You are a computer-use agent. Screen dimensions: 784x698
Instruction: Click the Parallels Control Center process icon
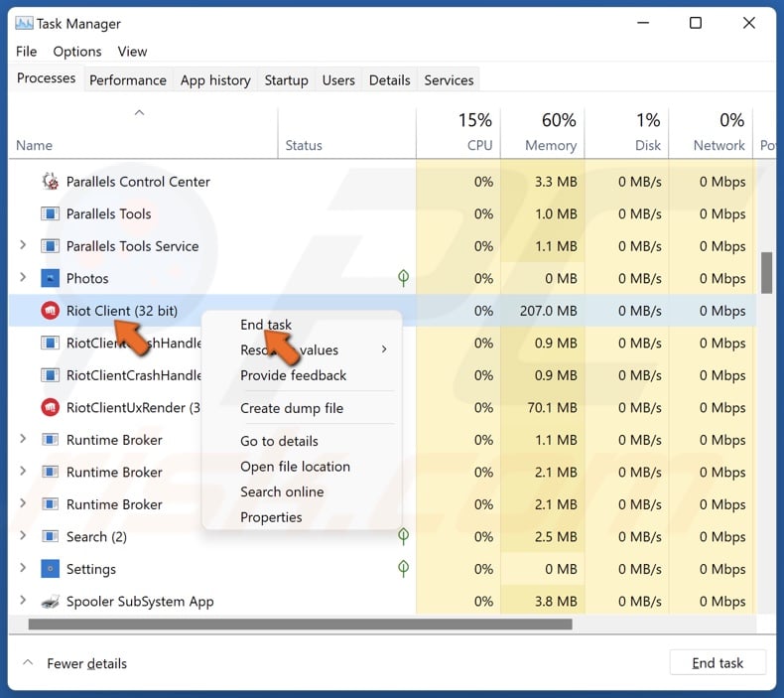coord(50,181)
